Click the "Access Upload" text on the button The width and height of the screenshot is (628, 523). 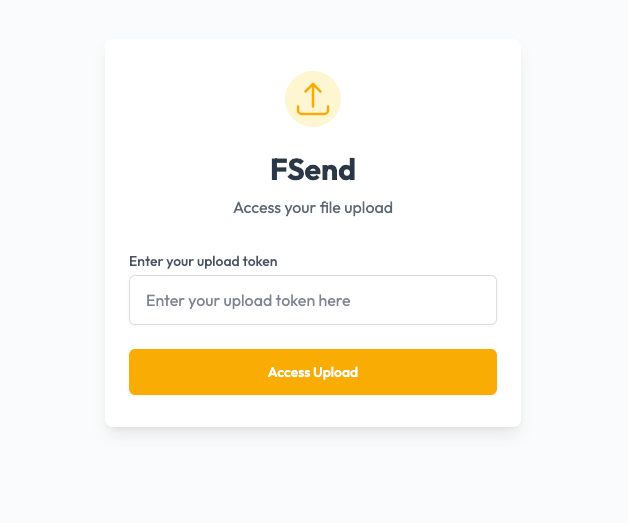point(313,372)
